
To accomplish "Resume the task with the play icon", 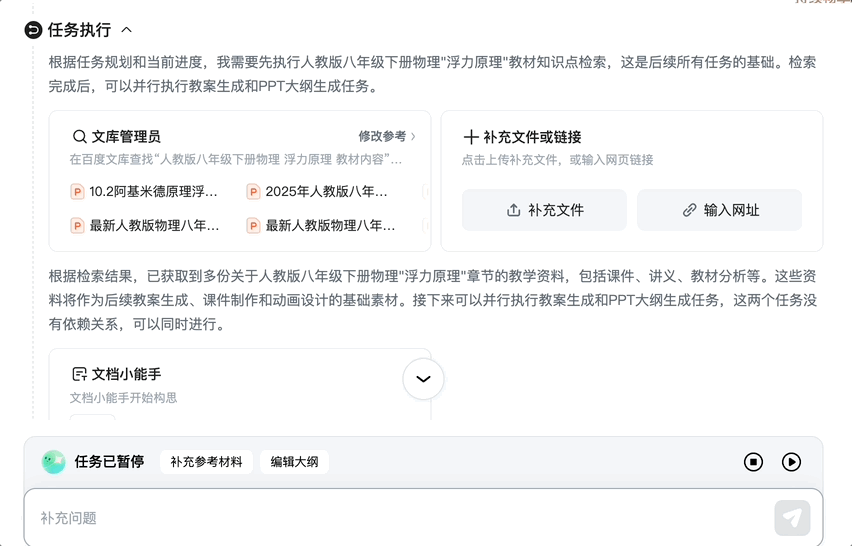I will click(791, 462).
